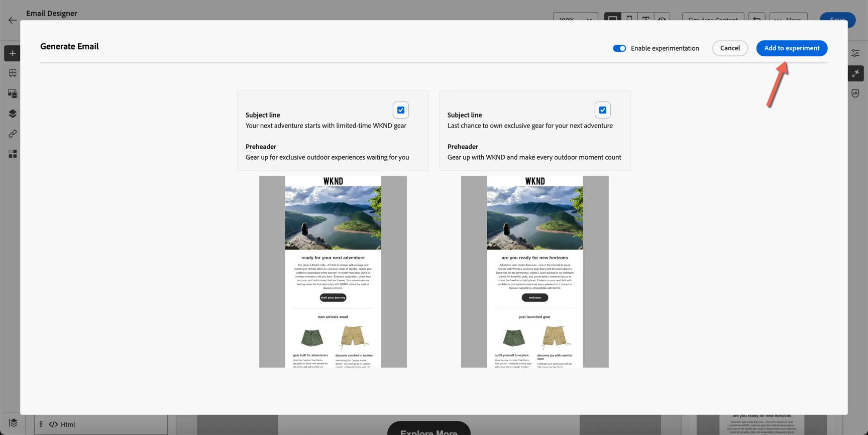Open the asset picker image icon
Image resolution: width=868 pixels, height=435 pixels.
pyautogui.click(x=13, y=93)
